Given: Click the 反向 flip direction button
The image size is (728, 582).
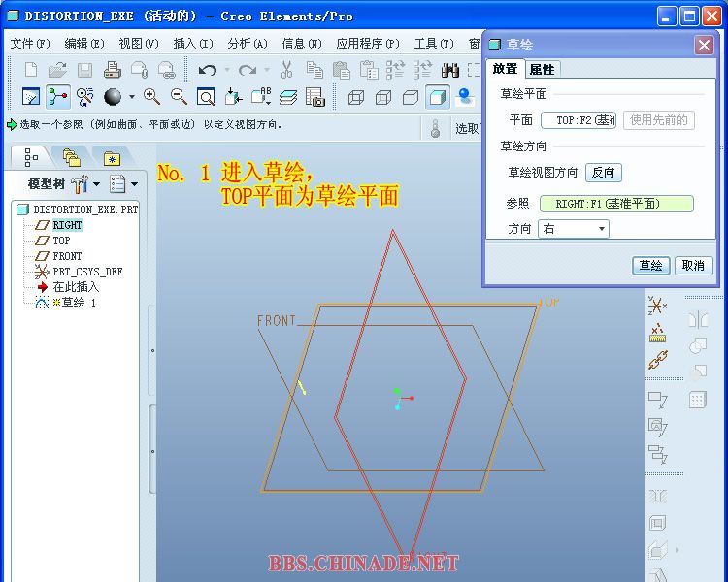Looking at the screenshot, I should click(x=604, y=172).
